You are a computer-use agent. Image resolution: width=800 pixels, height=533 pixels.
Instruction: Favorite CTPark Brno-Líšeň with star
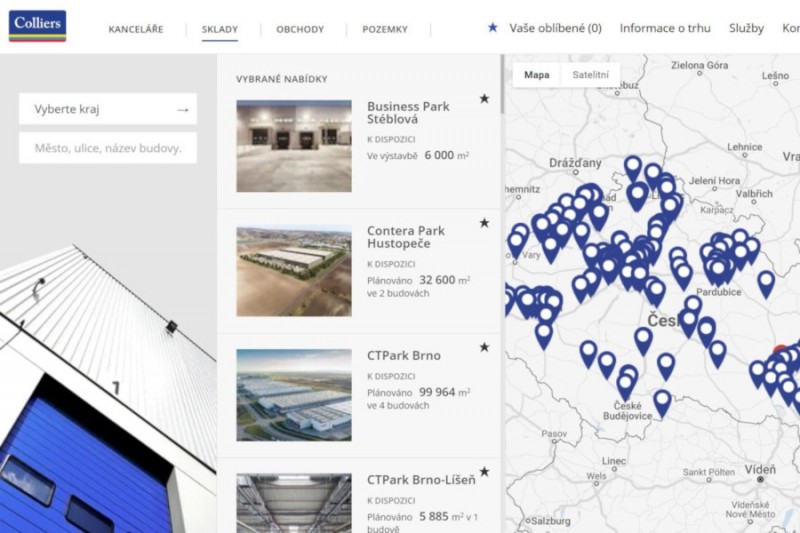(484, 472)
